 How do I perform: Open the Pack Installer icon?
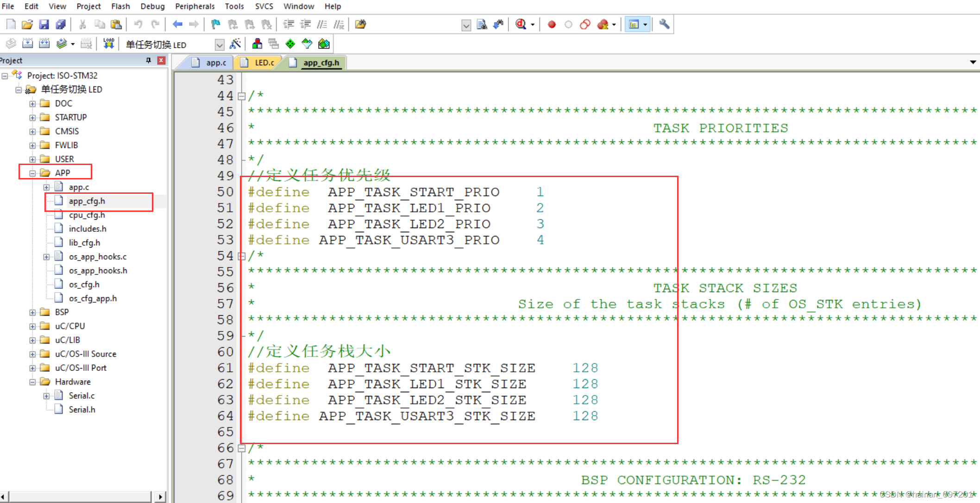(324, 44)
